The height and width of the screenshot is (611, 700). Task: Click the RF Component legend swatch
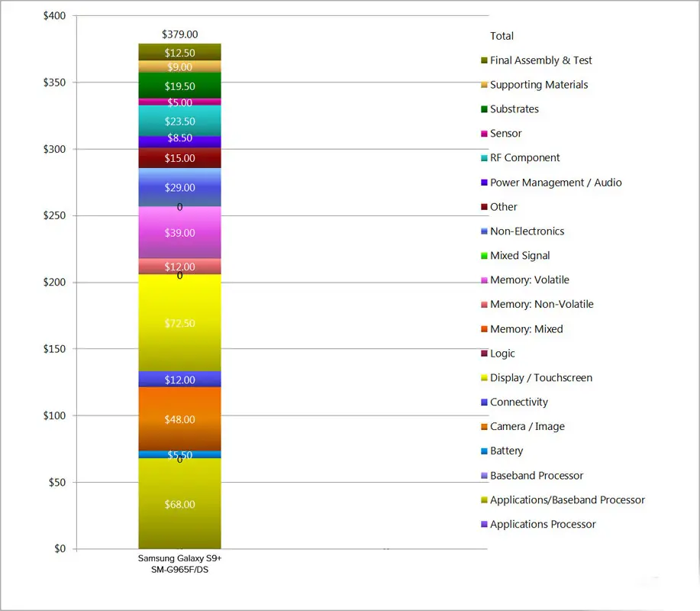click(x=484, y=157)
